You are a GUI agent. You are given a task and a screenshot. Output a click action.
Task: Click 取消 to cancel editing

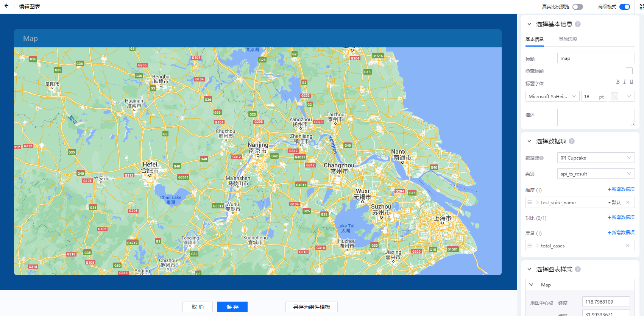[x=198, y=307]
